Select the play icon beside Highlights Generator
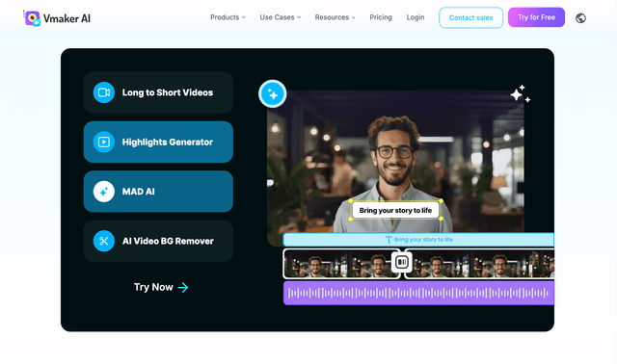617x364 pixels. tap(104, 142)
